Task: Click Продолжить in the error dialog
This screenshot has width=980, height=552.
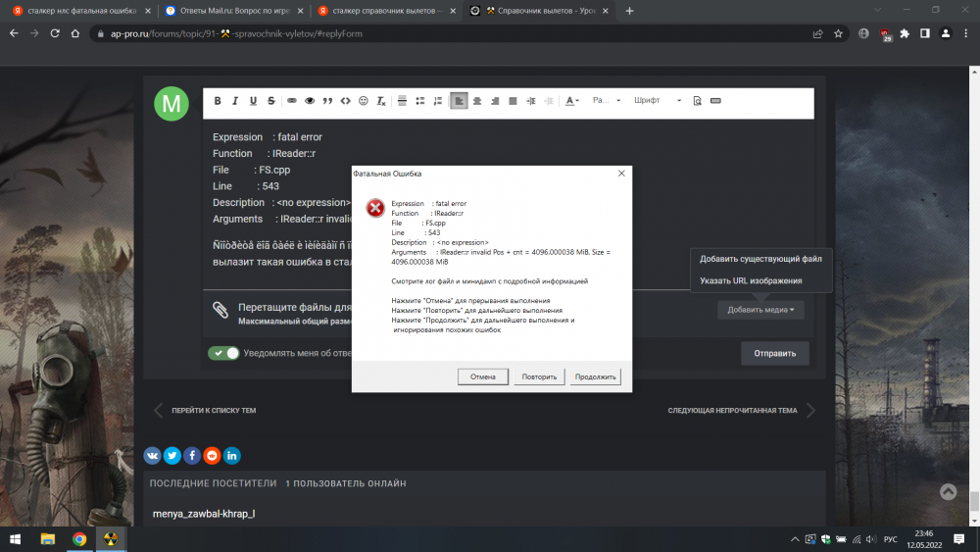Action: point(595,376)
